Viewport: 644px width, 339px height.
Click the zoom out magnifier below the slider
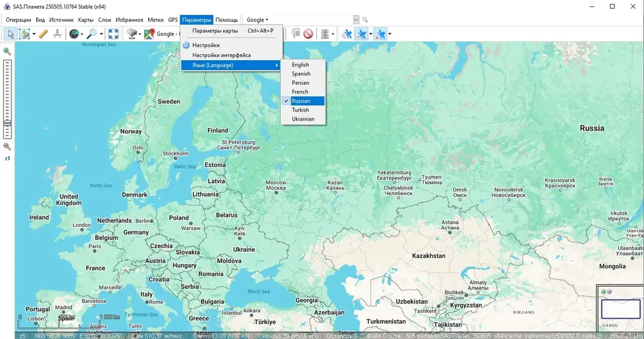pyautogui.click(x=7, y=147)
